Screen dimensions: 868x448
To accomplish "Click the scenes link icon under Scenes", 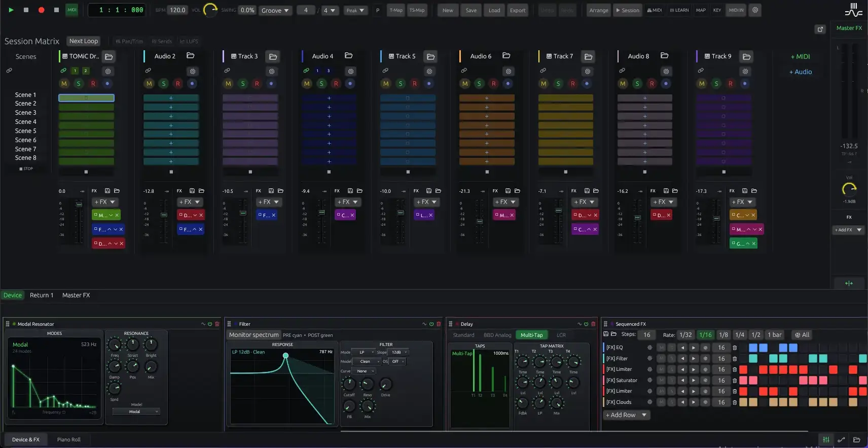I will (x=9, y=71).
